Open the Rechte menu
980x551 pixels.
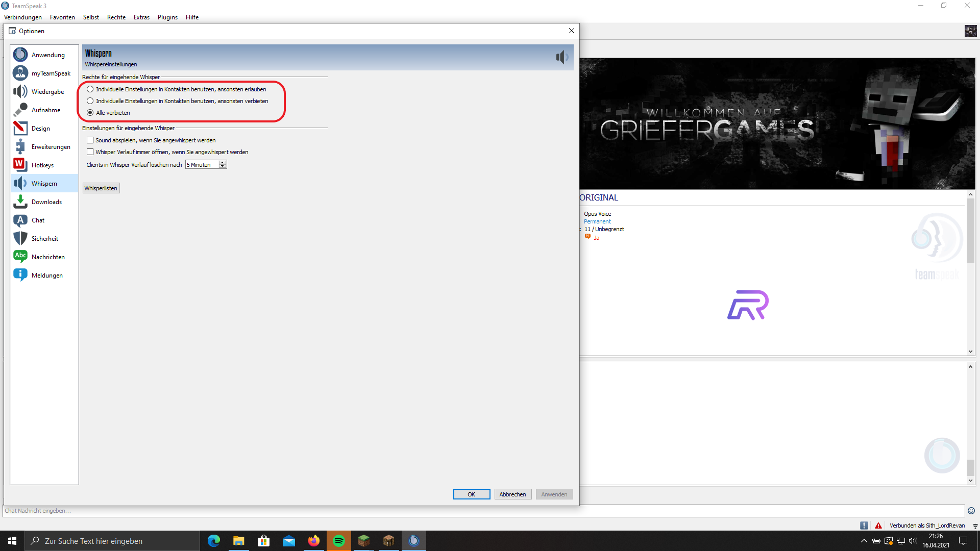point(116,17)
